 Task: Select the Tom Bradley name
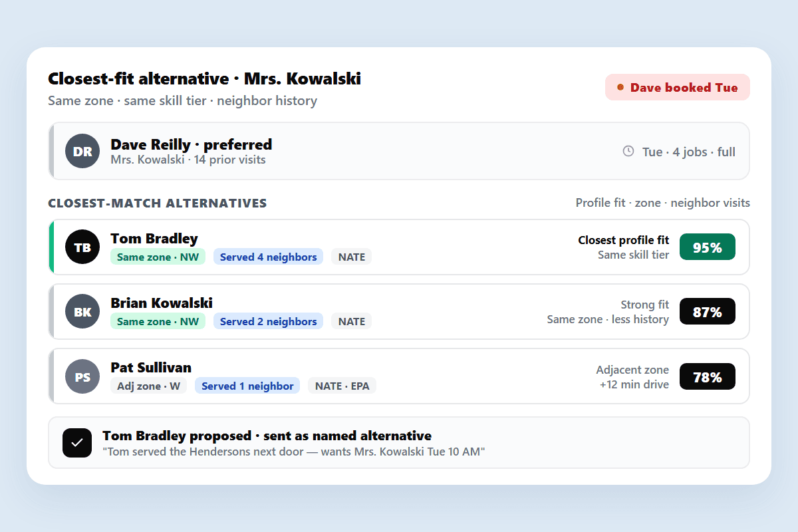[x=154, y=238]
